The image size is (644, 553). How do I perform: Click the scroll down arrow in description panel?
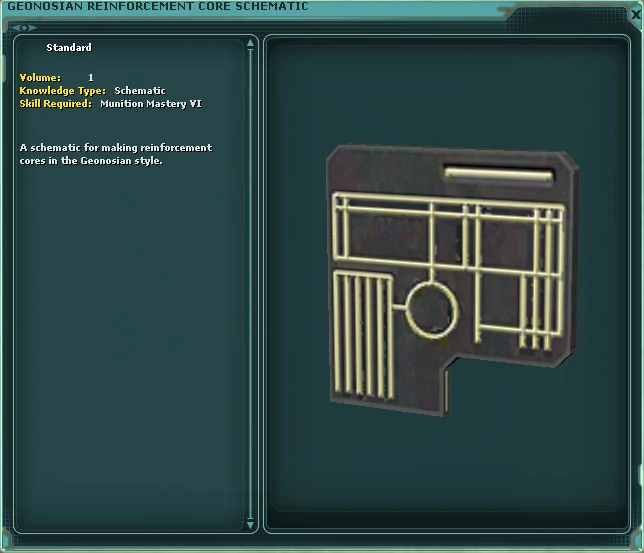(250, 525)
